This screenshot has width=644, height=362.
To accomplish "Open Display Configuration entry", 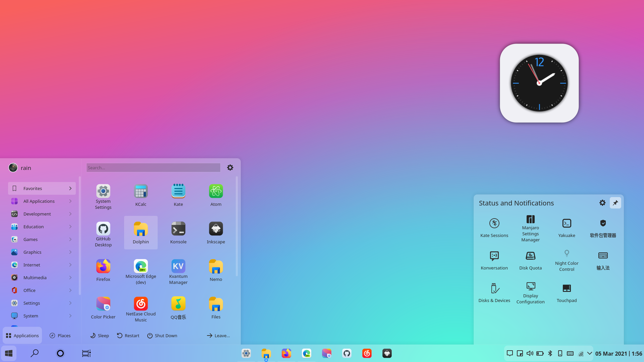I will 530,293.
